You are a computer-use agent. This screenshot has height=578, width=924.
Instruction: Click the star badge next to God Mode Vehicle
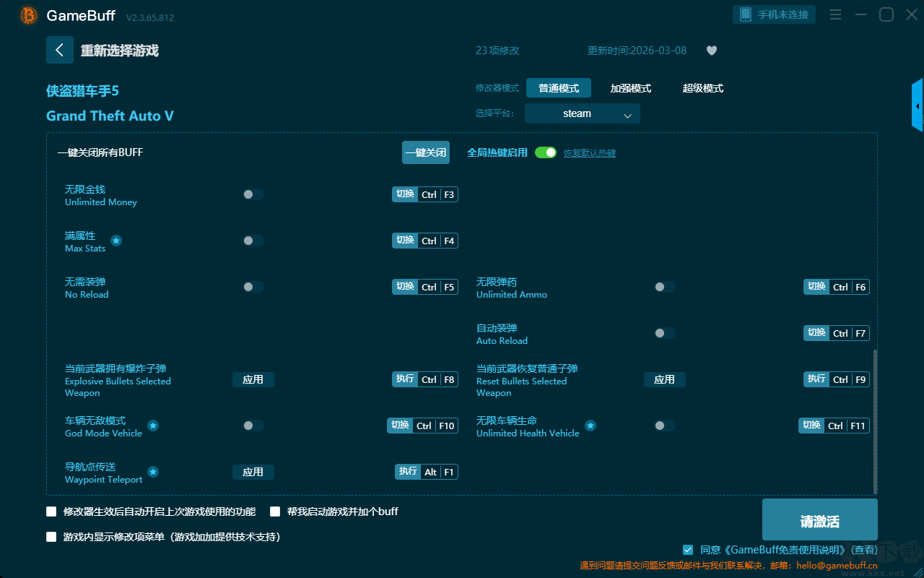click(153, 426)
